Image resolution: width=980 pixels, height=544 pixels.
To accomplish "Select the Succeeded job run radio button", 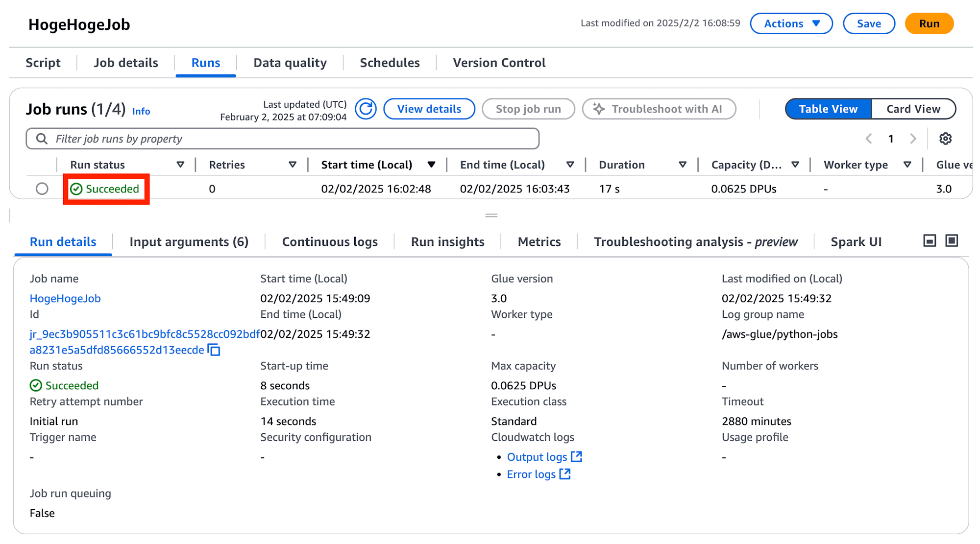I will pyautogui.click(x=42, y=189).
